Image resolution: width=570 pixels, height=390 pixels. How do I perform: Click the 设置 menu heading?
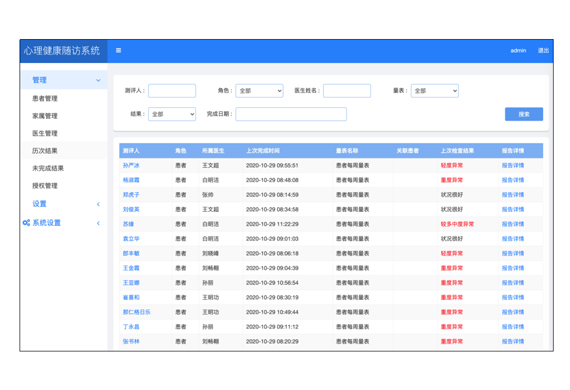[x=39, y=204]
